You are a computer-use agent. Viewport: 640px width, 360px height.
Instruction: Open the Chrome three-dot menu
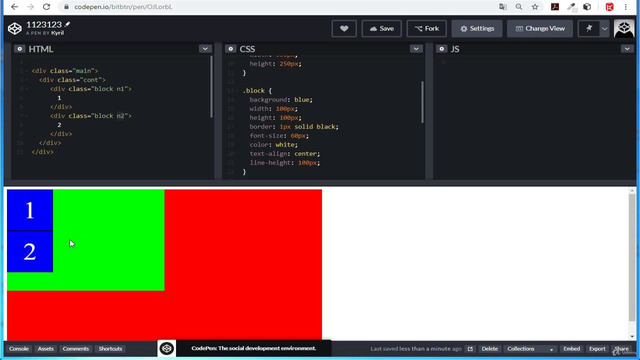point(626,7)
